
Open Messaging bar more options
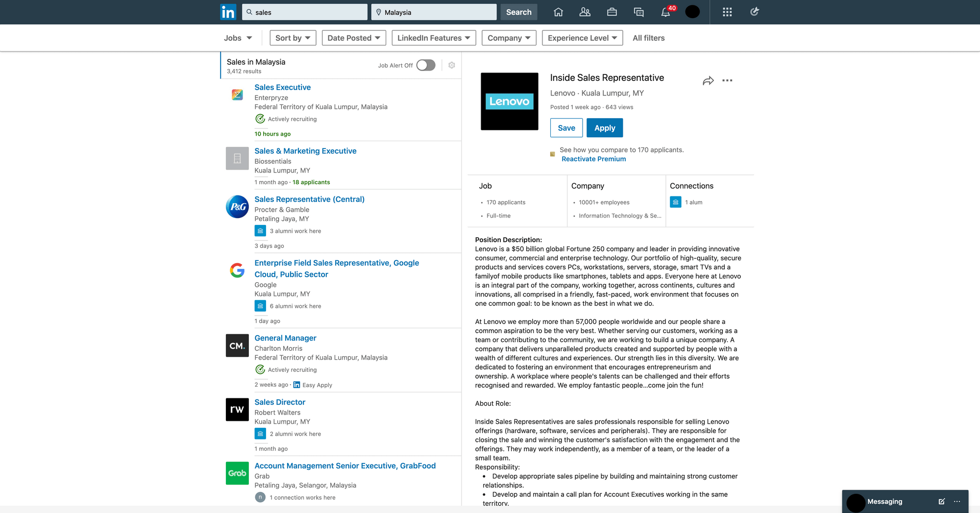(957, 501)
